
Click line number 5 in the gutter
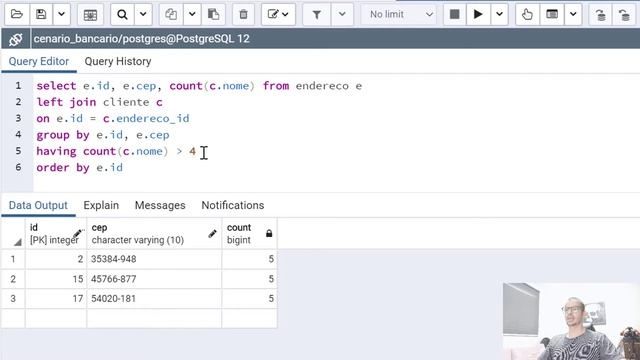[18, 151]
